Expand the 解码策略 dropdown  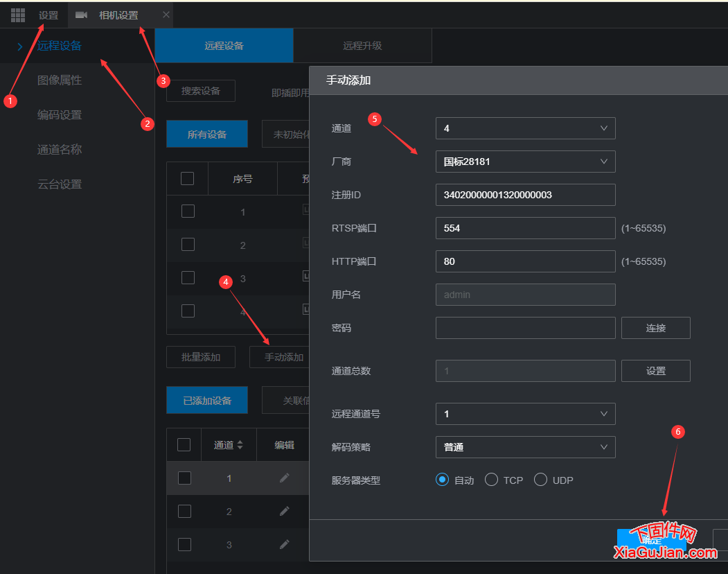coord(525,447)
